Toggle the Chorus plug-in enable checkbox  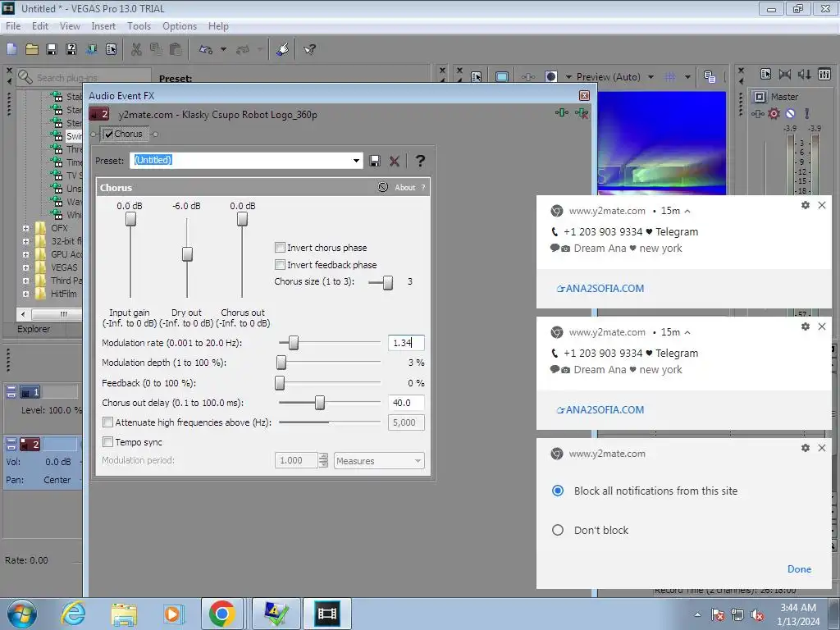[109, 134]
